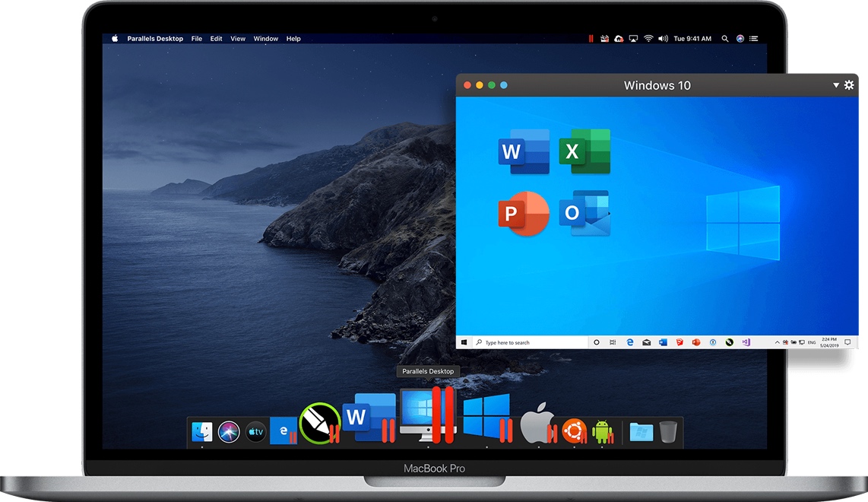
Task: Launch CorelDRAW from the macOS Dock
Action: 318,421
